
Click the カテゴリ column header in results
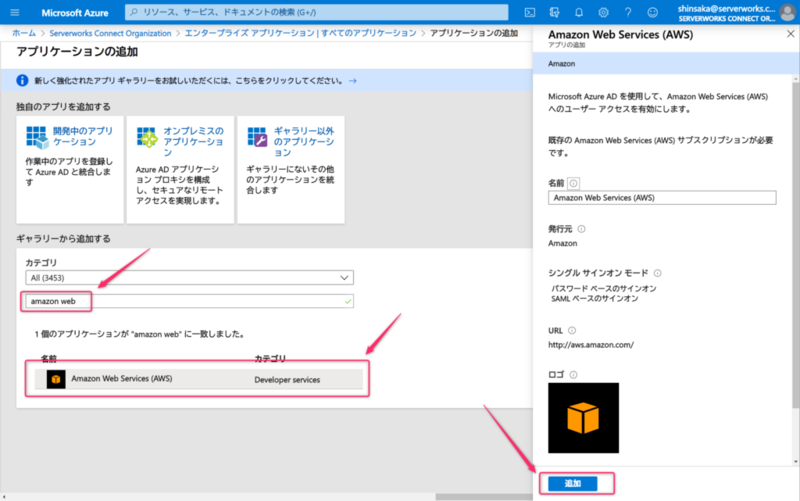pos(270,359)
